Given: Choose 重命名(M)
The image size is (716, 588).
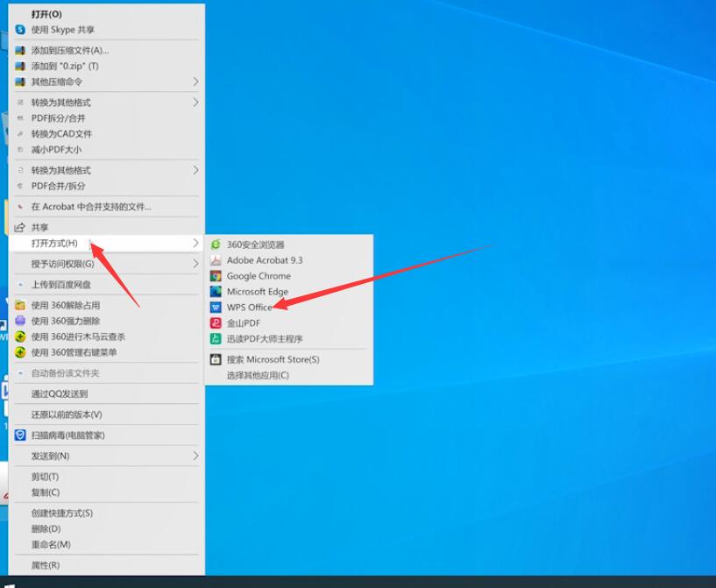Looking at the screenshot, I should point(106,544).
